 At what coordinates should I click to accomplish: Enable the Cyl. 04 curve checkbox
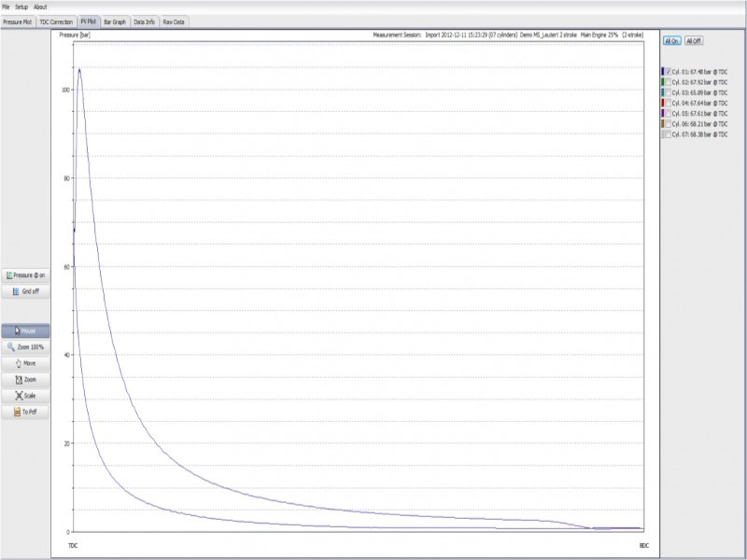[x=669, y=103]
